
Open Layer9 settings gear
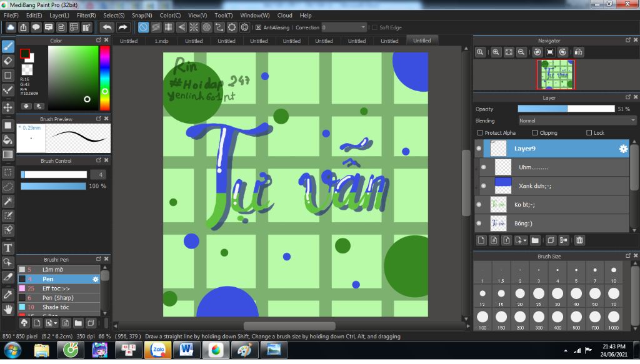(623, 149)
